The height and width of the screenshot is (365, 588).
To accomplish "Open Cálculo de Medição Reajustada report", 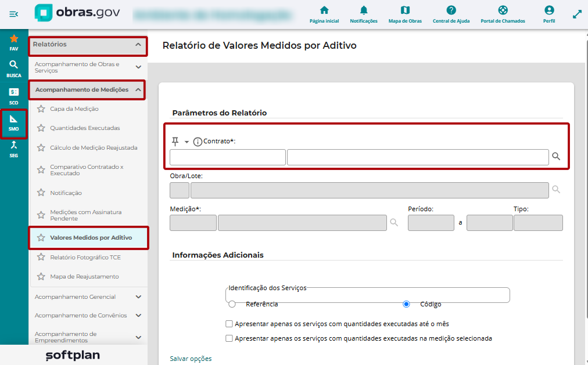I will pos(94,148).
